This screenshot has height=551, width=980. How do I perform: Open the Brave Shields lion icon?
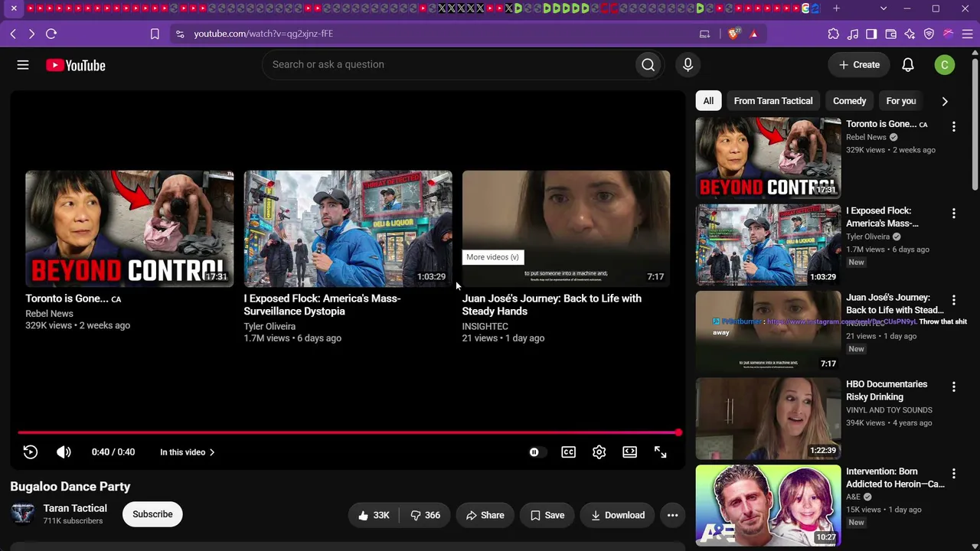[x=733, y=34]
